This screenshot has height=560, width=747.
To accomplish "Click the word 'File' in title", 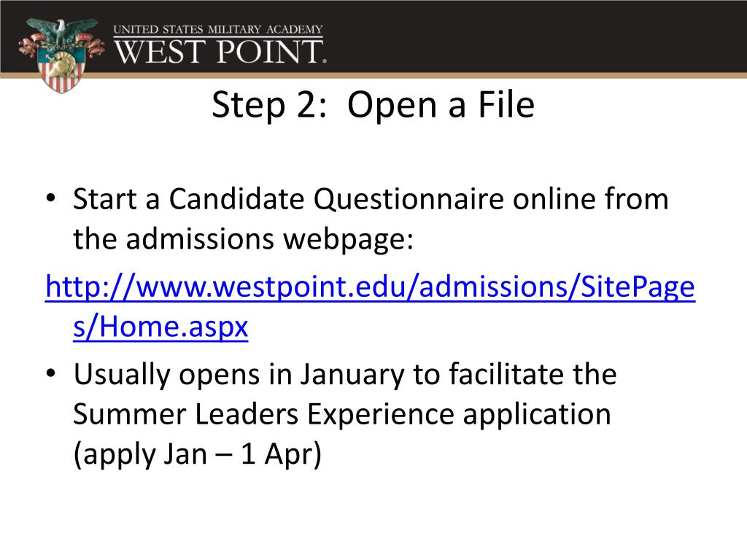I will click(506, 104).
